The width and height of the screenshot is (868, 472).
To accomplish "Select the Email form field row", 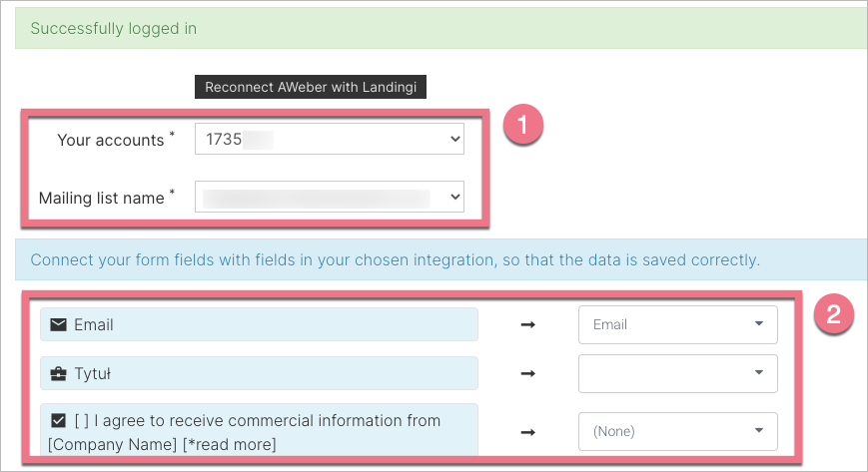I will [x=259, y=324].
